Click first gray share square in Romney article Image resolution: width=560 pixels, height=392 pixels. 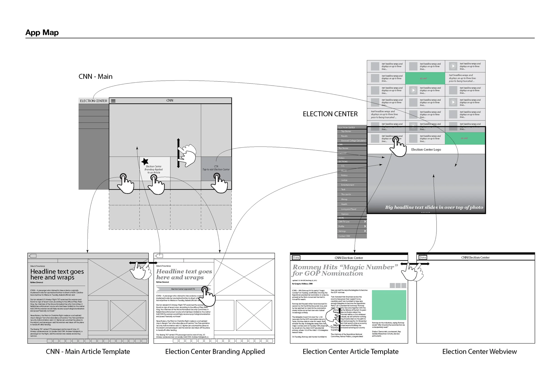point(392,285)
